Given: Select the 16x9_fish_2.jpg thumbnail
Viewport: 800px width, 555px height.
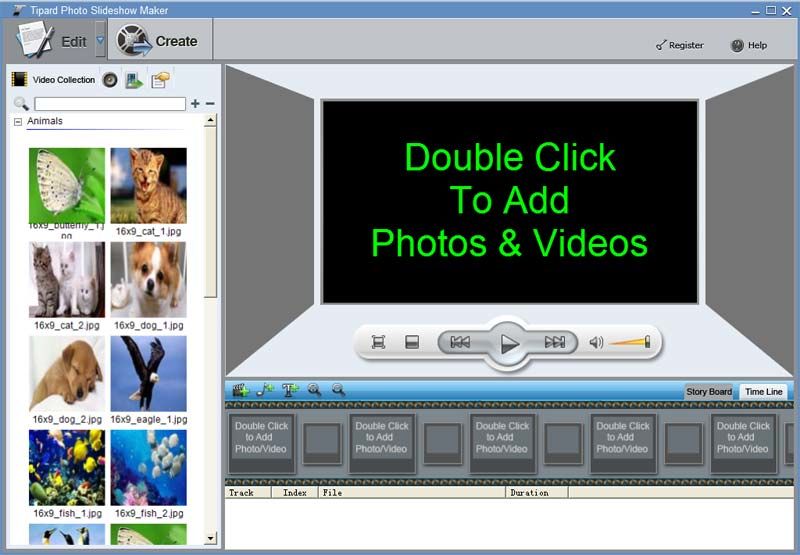Looking at the screenshot, I should coord(148,467).
